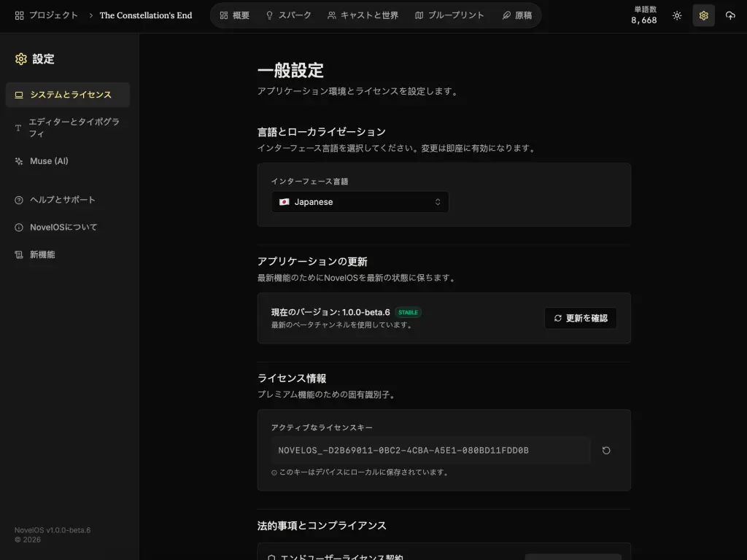Toggle light theme with the sun icon
The image size is (747, 560).
[677, 15]
